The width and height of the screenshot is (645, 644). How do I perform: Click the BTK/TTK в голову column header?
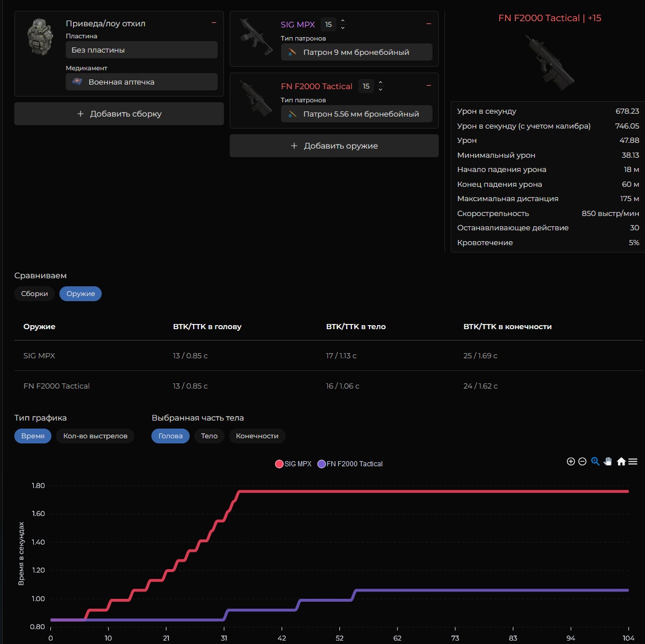tap(207, 326)
